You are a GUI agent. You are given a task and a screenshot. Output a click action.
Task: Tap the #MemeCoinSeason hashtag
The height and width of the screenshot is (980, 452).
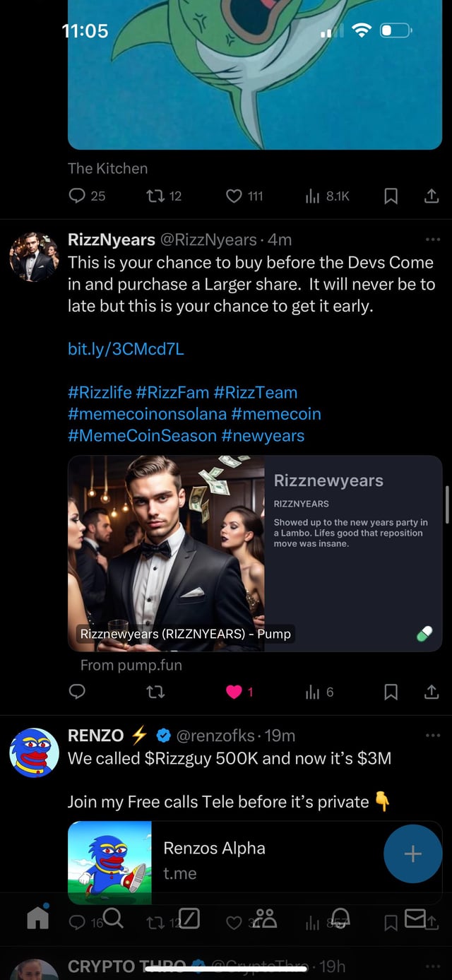click(x=142, y=435)
